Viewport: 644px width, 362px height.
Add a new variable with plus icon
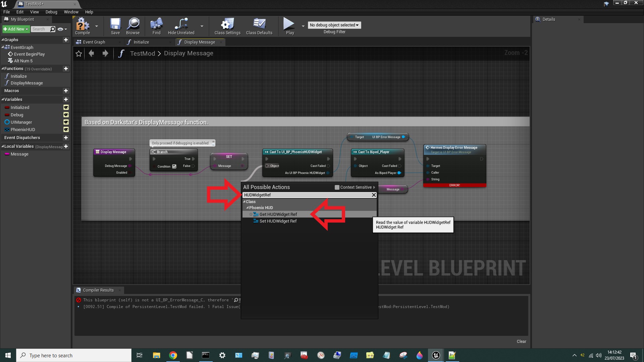[x=66, y=100]
